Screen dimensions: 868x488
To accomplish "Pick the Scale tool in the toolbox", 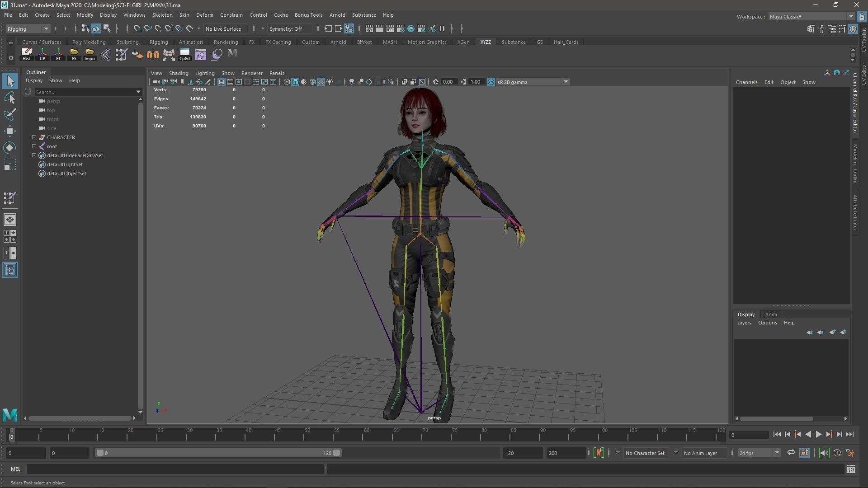I will [x=10, y=164].
